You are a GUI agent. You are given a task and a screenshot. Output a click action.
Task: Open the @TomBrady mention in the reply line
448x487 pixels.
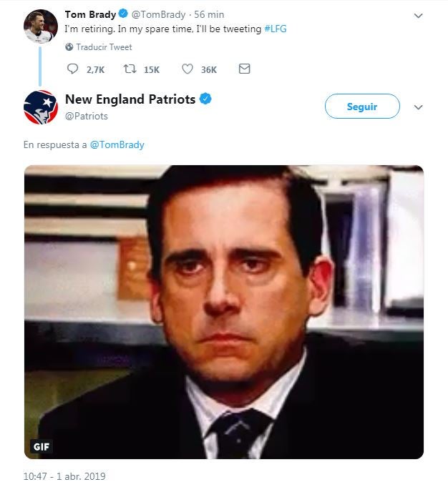(x=117, y=144)
